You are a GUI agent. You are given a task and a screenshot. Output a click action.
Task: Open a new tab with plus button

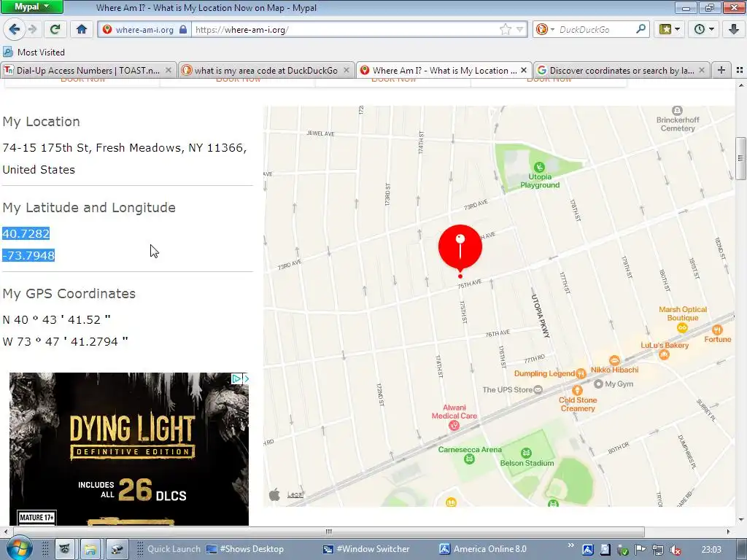click(x=721, y=70)
